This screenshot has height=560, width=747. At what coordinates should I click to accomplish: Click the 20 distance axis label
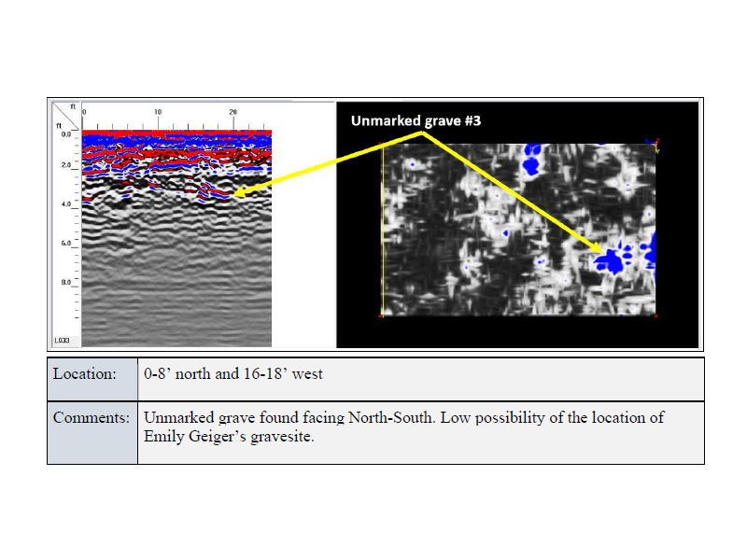(x=233, y=112)
